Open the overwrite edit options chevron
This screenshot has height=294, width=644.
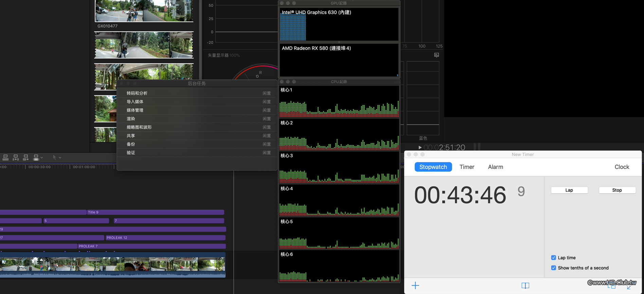tap(41, 158)
